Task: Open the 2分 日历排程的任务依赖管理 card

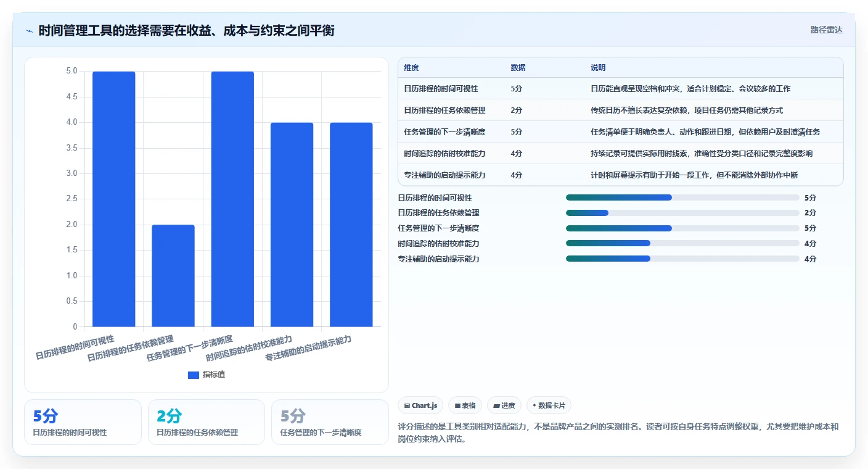Action: (207, 422)
